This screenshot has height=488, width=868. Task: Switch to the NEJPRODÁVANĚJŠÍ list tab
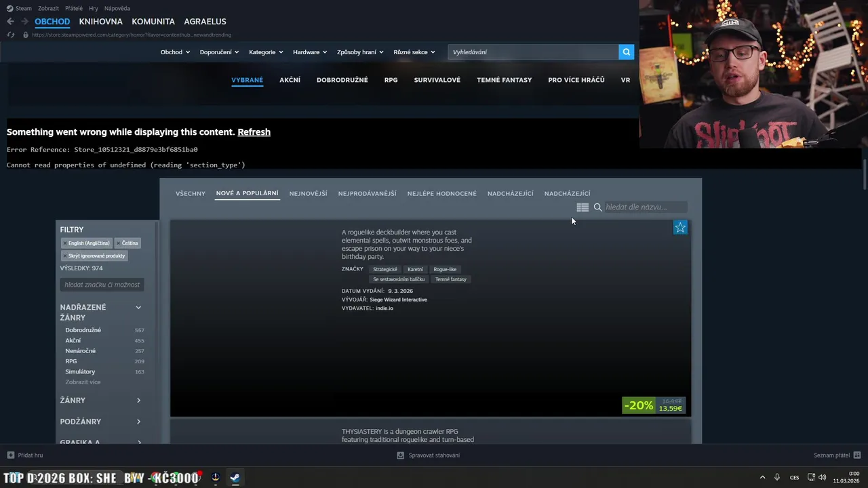pyautogui.click(x=368, y=193)
